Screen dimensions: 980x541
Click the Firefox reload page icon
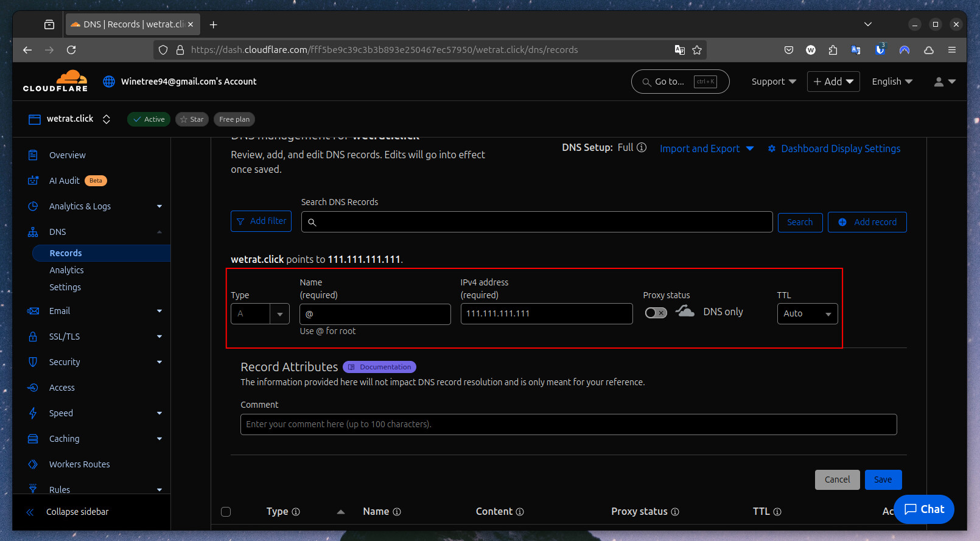[71, 50]
